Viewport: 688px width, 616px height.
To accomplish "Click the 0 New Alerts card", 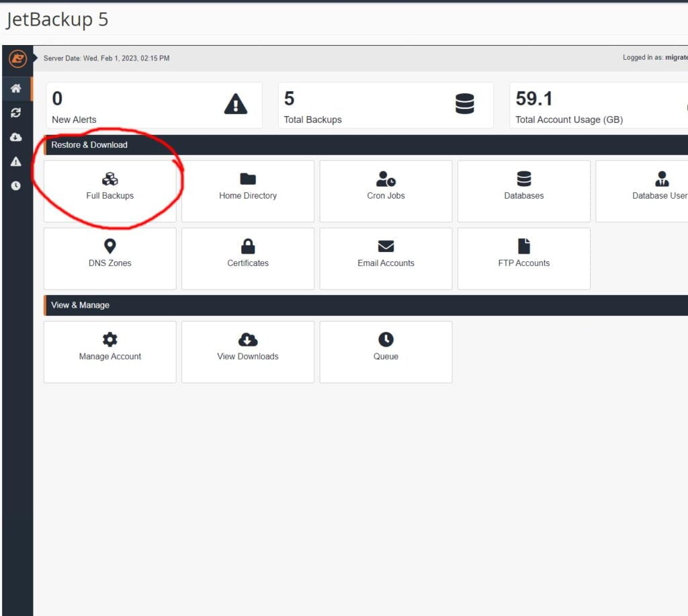I will click(x=154, y=105).
